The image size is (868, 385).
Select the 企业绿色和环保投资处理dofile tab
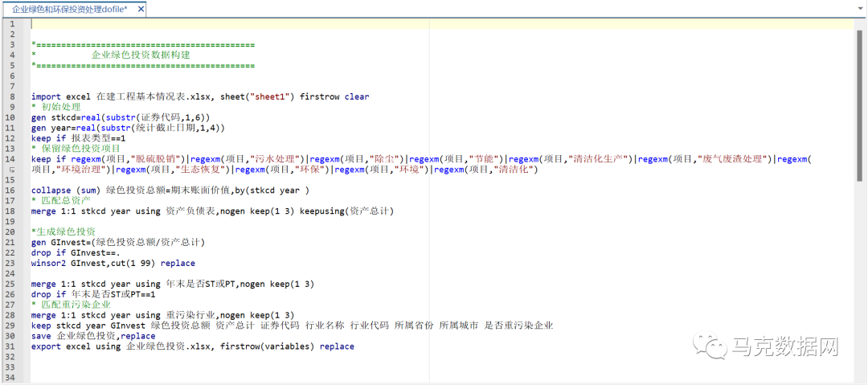click(x=69, y=10)
